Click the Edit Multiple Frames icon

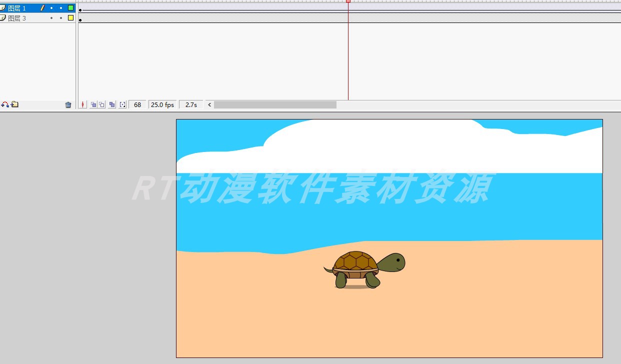point(112,104)
